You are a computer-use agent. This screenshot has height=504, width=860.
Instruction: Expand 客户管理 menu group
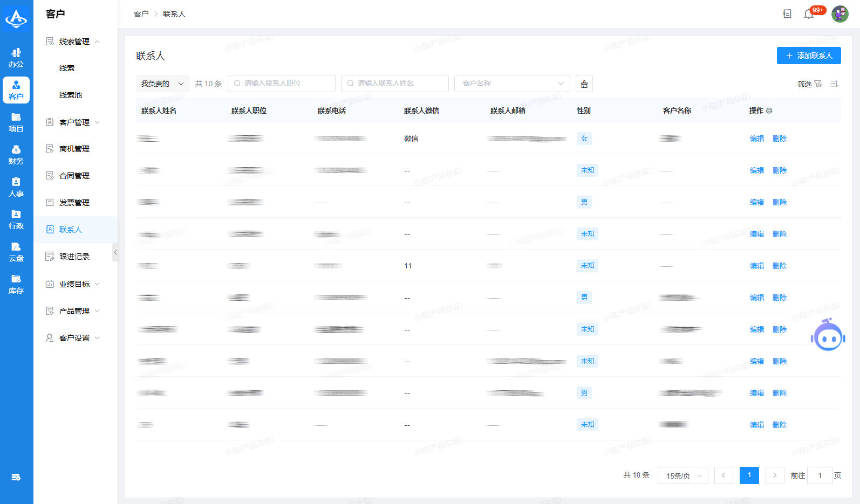(x=74, y=122)
